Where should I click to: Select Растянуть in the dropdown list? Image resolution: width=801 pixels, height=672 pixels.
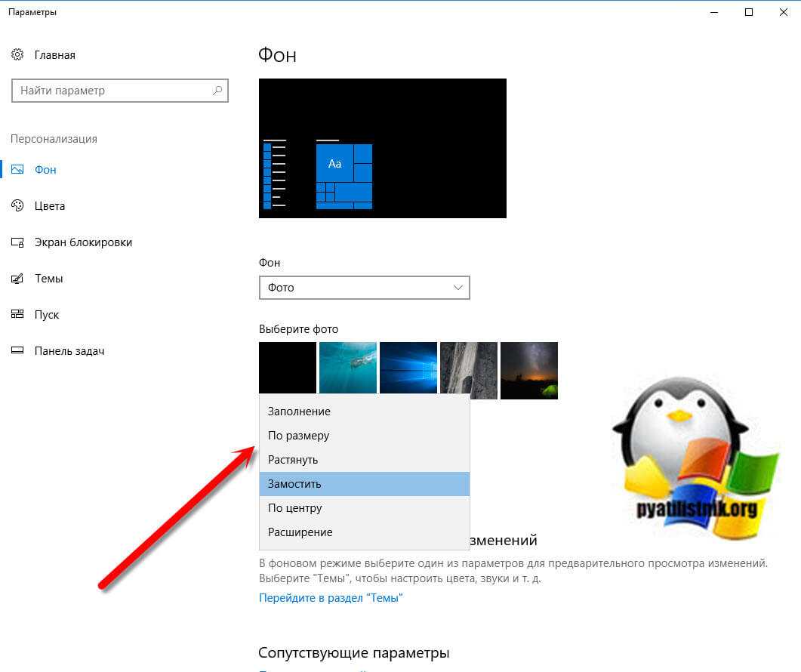pos(293,460)
